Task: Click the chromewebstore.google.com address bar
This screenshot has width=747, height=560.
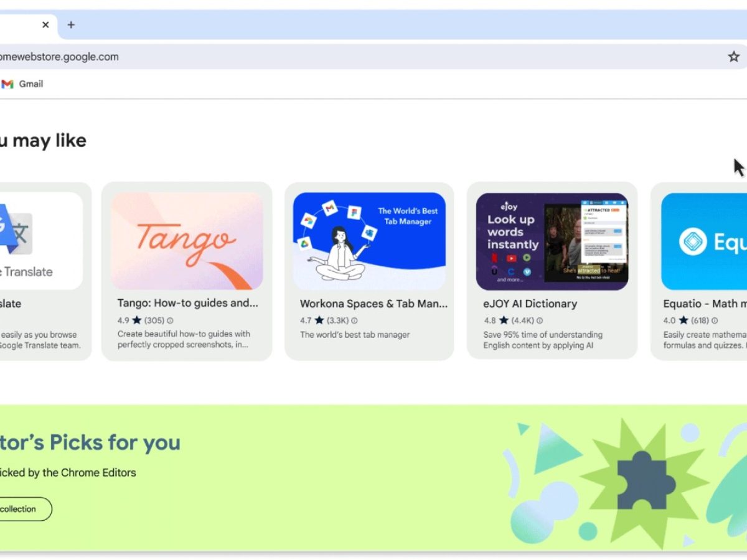Action: click(x=374, y=57)
